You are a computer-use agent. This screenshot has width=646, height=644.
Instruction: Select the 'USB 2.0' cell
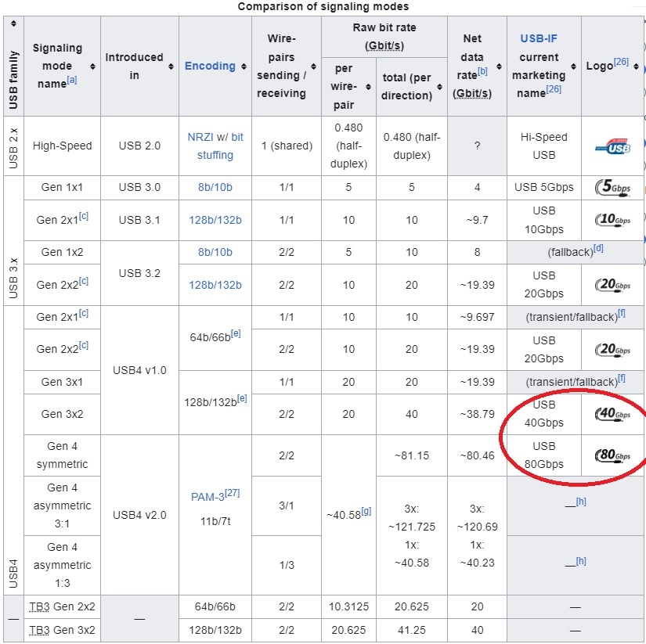(x=139, y=146)
